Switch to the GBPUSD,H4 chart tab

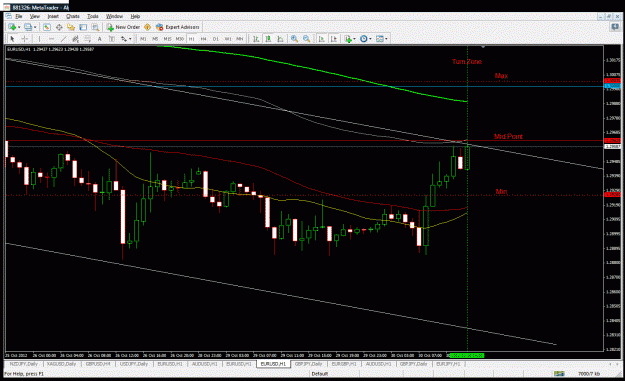coord(98,364)
